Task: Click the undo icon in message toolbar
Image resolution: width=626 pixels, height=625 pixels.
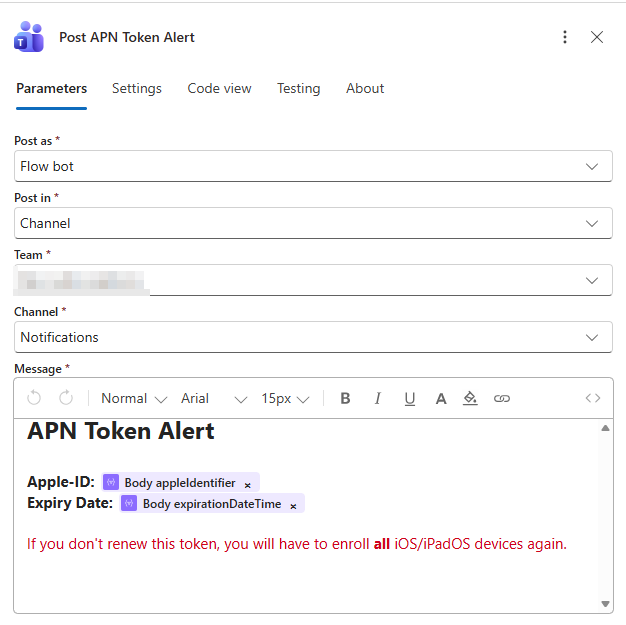Action: coord(34,398)
